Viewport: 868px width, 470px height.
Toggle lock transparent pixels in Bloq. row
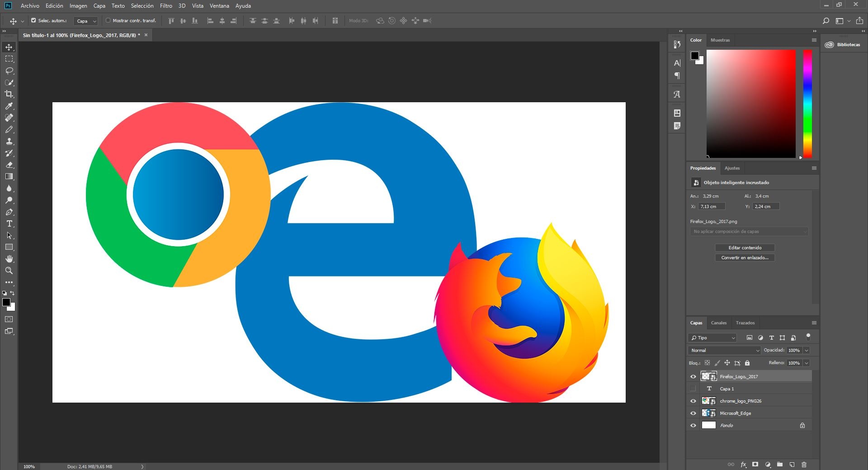pyautogui.click(x=708, y=363)
